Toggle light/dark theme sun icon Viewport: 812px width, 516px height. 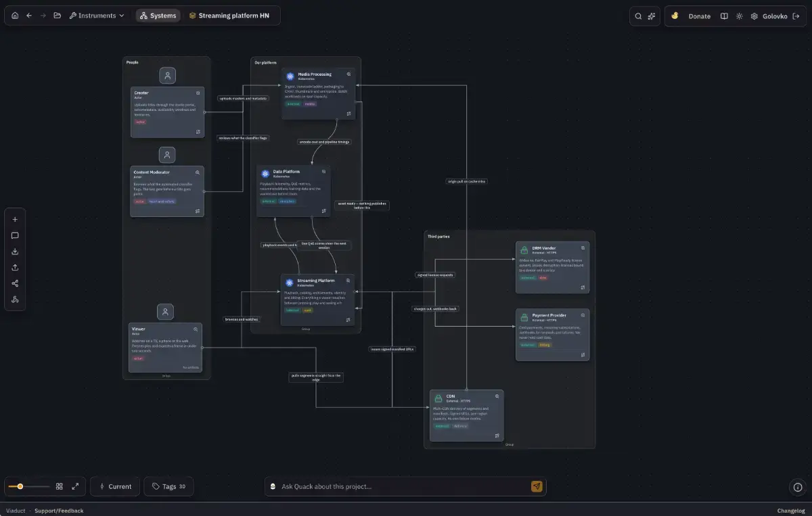coord(740,16)
